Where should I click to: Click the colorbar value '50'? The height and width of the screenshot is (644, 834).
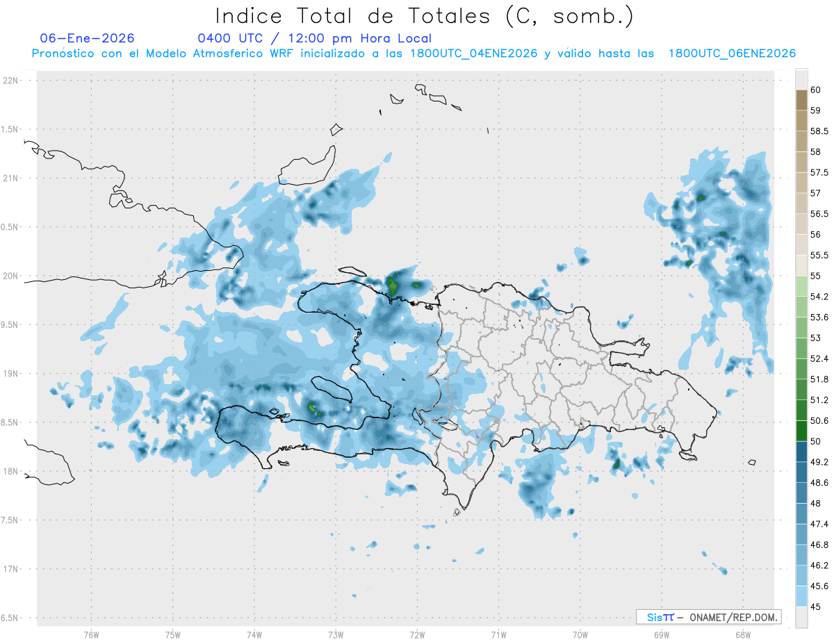816,441
